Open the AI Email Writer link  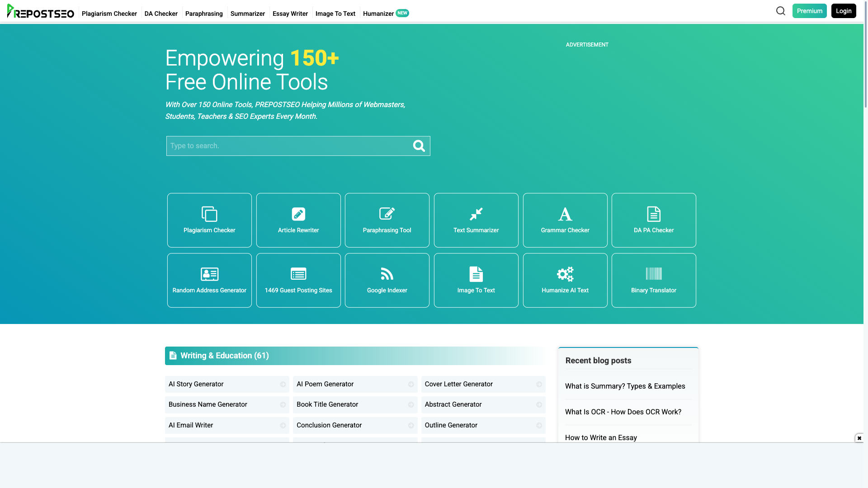[x=227, y=425]
